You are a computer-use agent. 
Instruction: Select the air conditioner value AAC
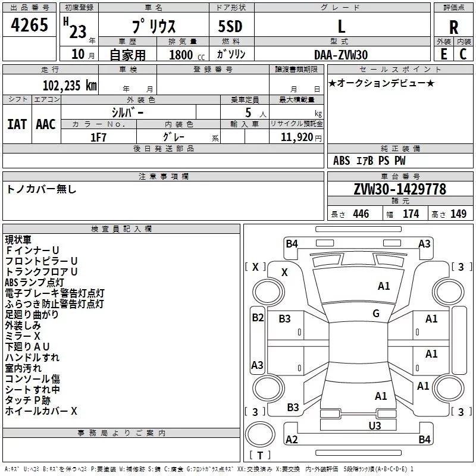pyautogui.click(x=46, y=124)
